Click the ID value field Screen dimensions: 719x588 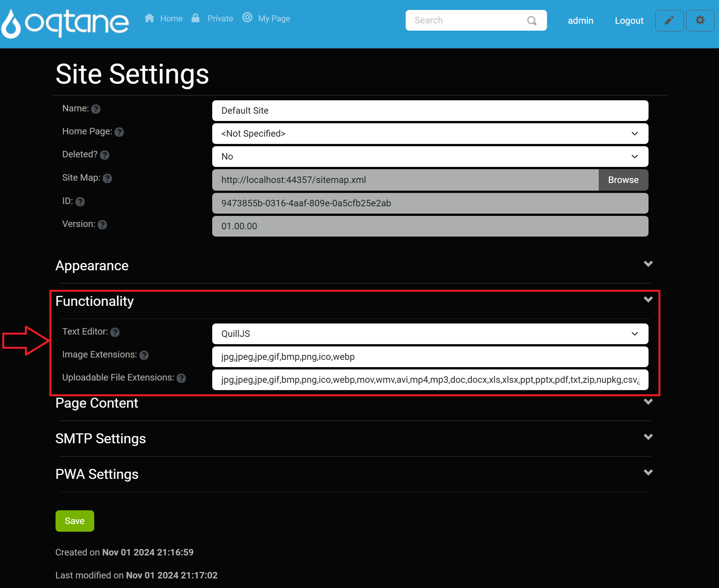pos(430,203)
